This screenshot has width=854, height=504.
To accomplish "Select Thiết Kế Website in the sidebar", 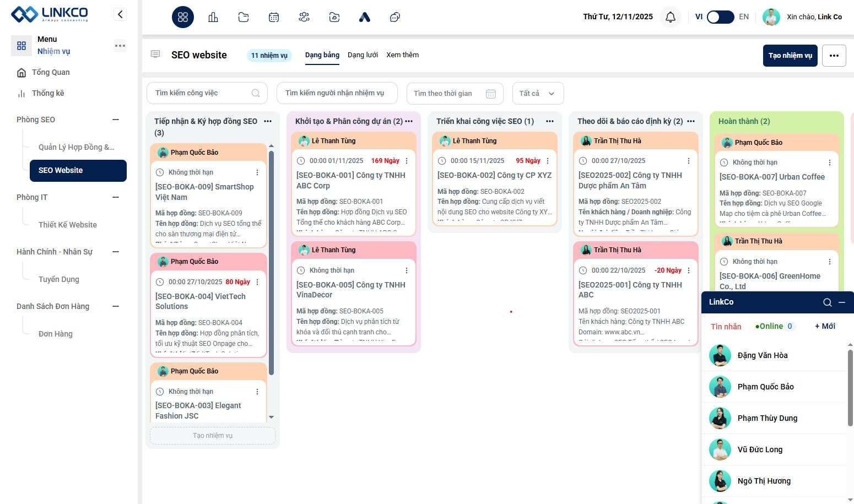I will (x=68, y=225).
